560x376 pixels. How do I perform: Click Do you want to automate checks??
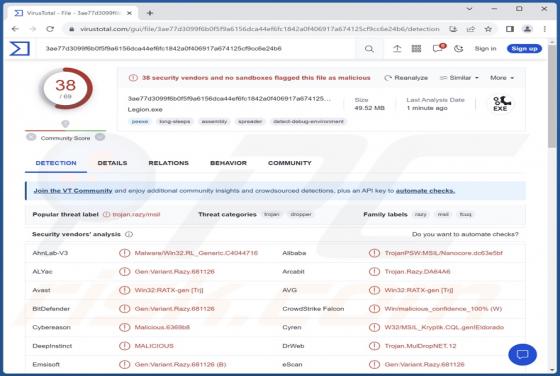click(465, 234)
